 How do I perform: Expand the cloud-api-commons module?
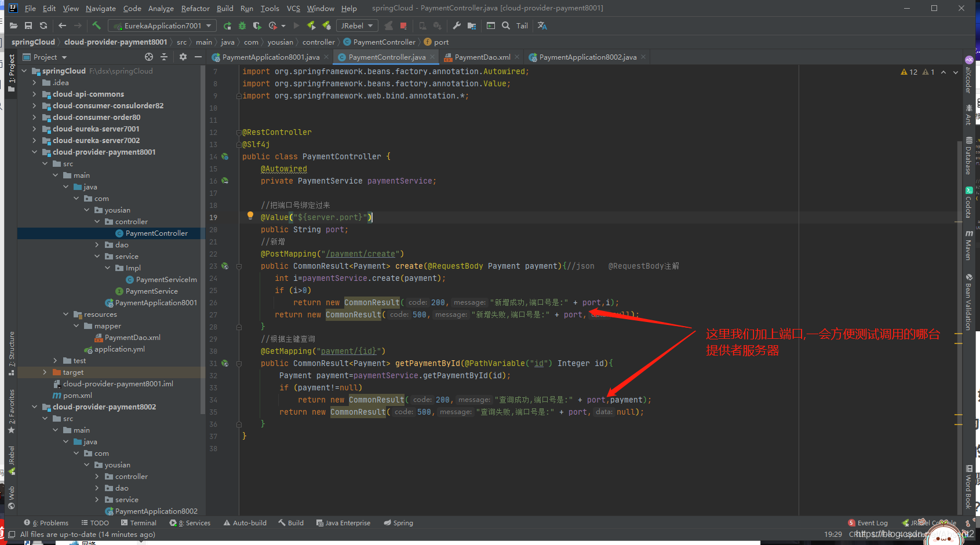[34, 94]
